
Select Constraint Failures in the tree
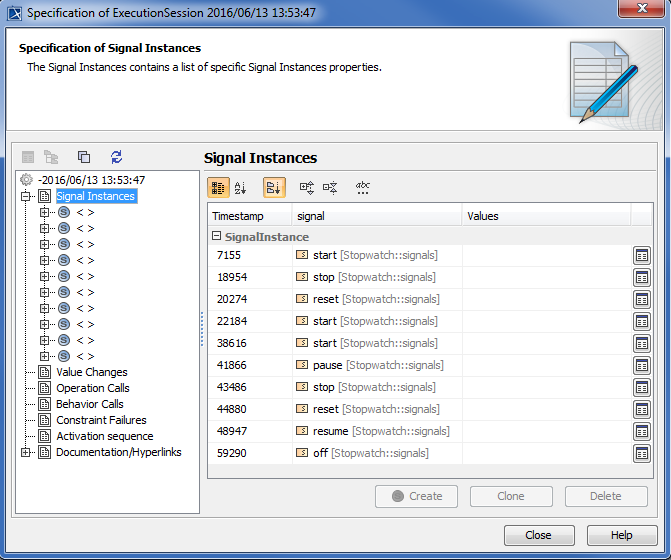pos(101,420)
